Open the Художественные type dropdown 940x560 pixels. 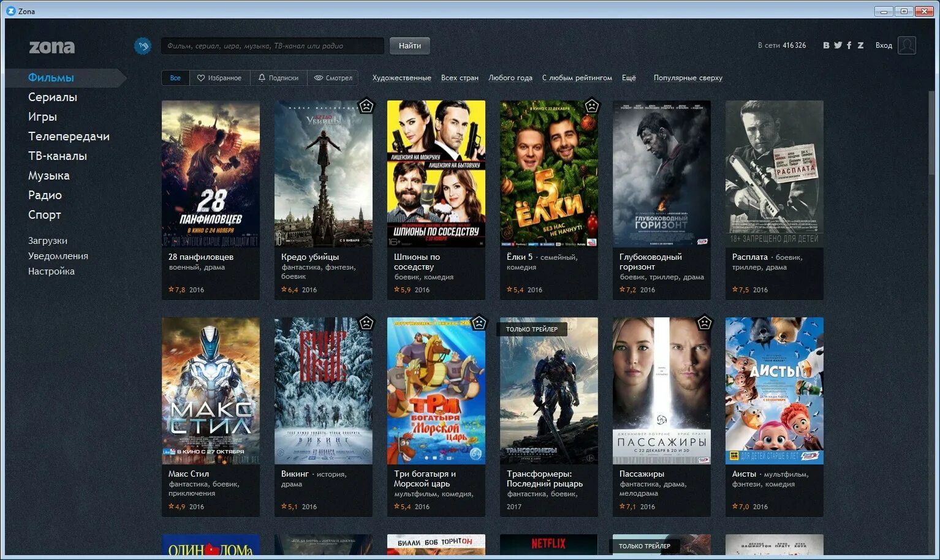coord(401,78)
